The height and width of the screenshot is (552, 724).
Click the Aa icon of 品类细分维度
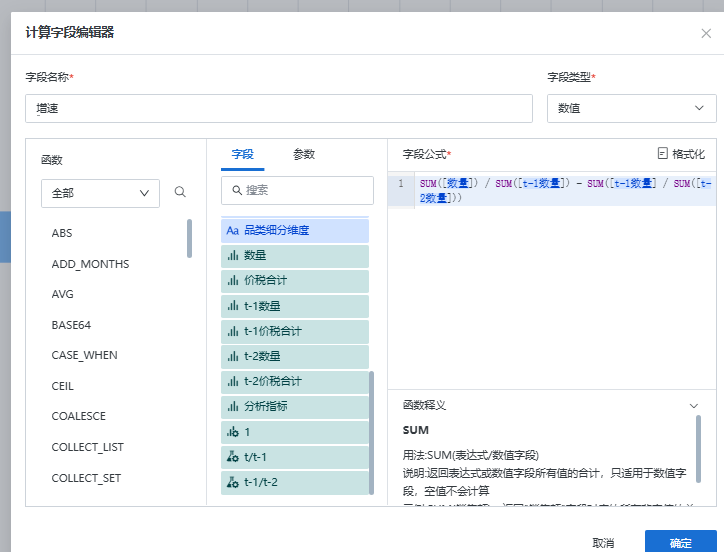[232, 230]
